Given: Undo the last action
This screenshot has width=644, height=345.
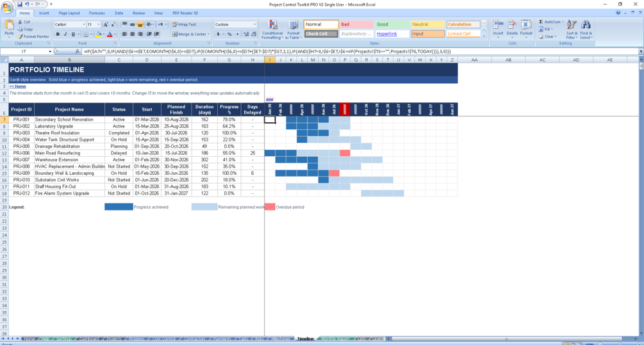Looking at the screenshot, I should tap(27, 4).
